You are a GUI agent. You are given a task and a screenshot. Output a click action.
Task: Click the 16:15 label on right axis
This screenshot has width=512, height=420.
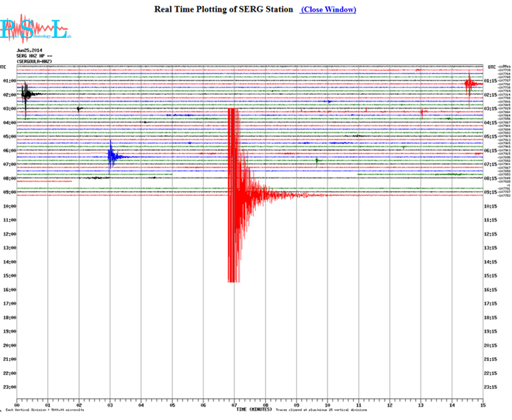(x=490, y=290)
